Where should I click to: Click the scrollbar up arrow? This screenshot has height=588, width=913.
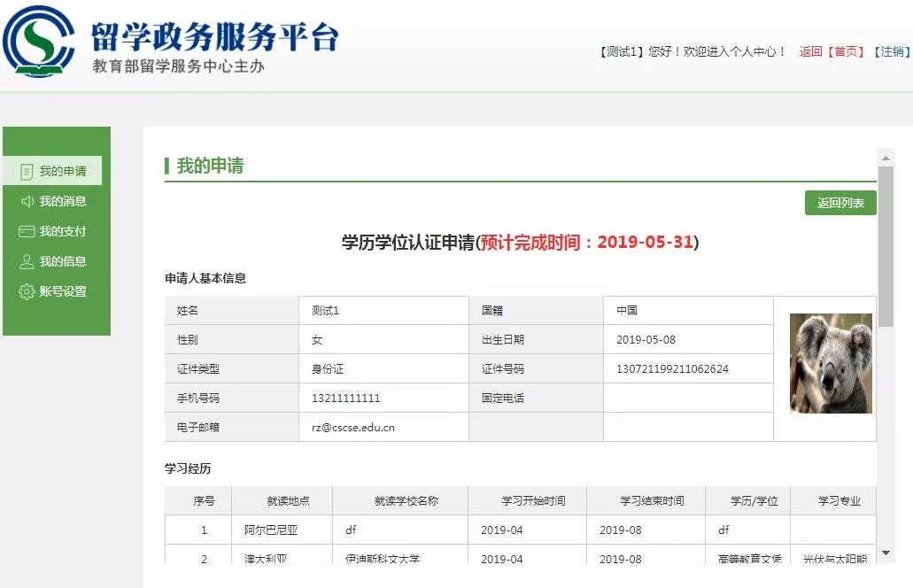pos(885,157)
